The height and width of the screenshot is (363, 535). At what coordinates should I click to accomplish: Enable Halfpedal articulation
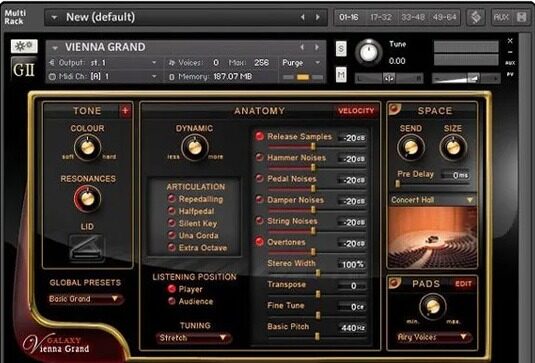pyautogui.click(x=172, y=211)
